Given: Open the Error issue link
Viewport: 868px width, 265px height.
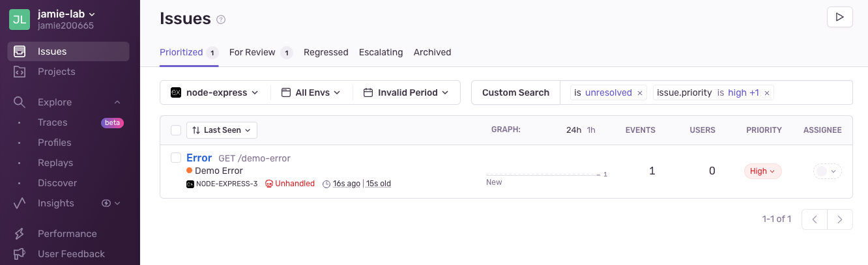Looking at the screenshot, I should [199, 158].
